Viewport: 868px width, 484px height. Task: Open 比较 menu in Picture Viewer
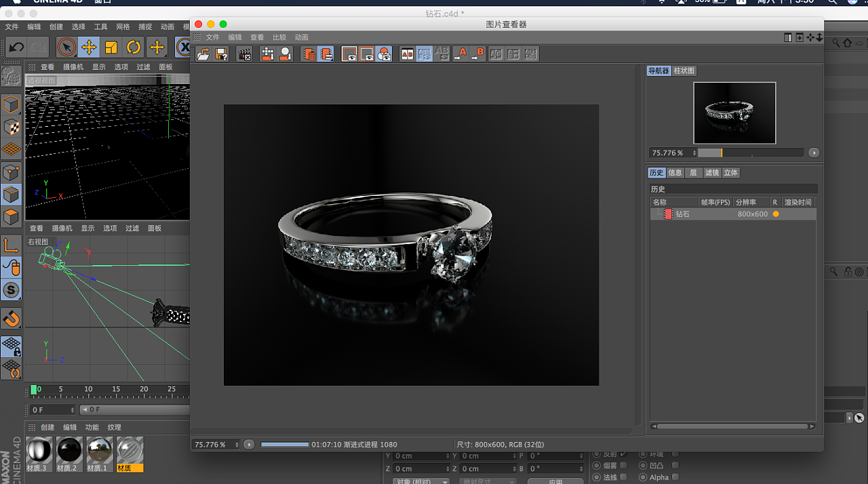tap(279, 37)
